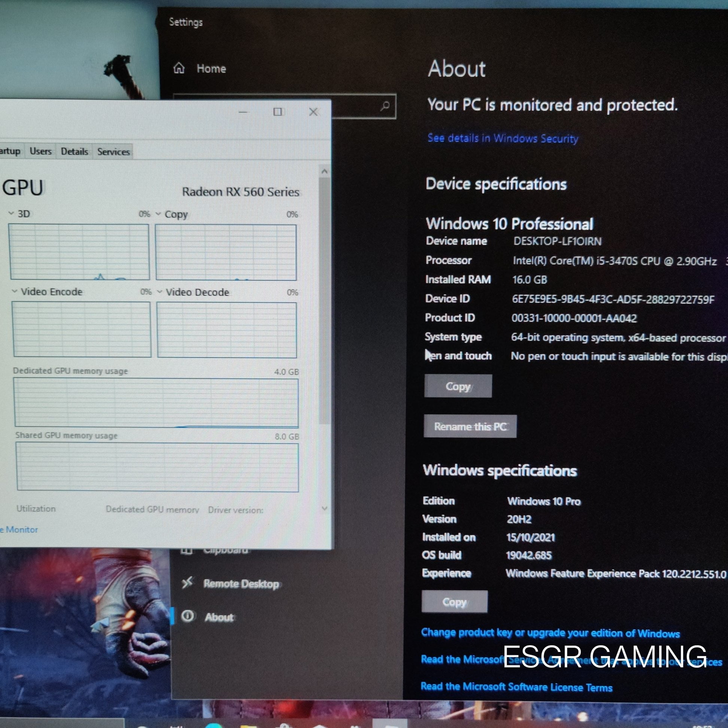The width and height of the screenshot is (728, 728).
Task: Open the Remote Desktop icon in sidebar
Action: (187, 583)
